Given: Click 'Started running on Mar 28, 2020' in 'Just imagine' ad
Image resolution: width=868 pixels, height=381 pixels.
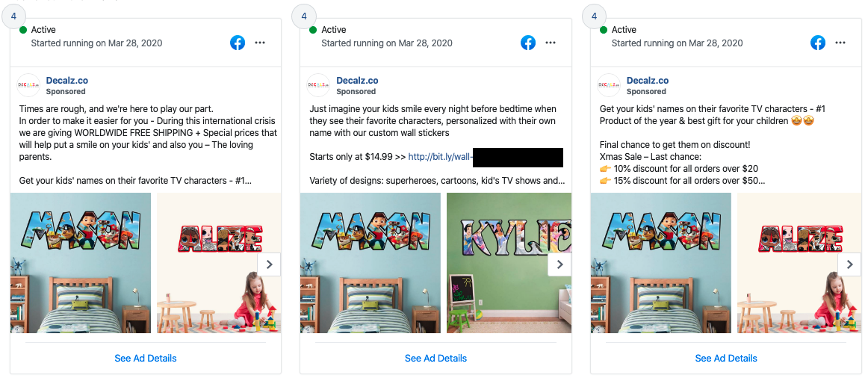Looking at the screenshot, I should pos(387,43).
